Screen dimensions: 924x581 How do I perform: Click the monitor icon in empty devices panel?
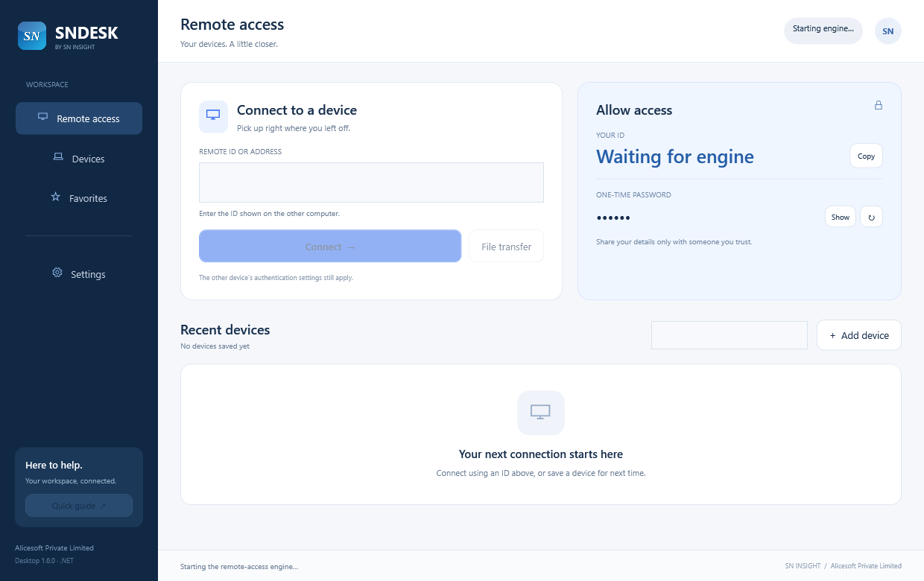point(541,412)
